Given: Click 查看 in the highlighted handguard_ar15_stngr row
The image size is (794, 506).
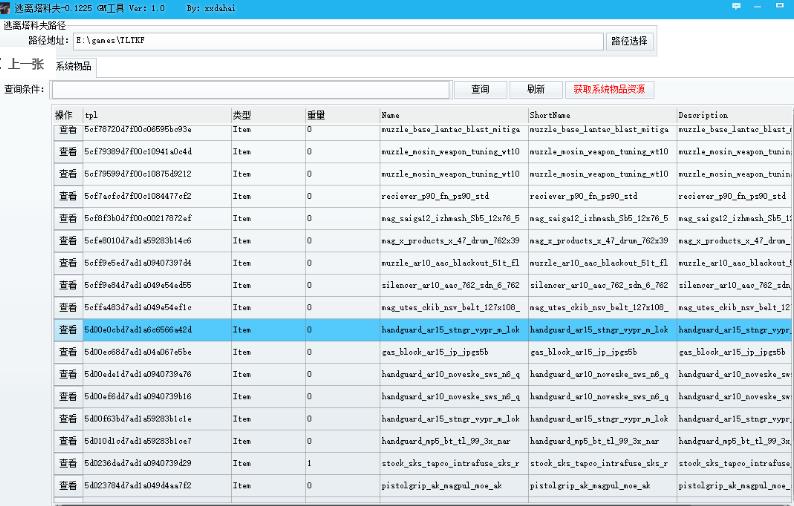Looking at the screenshot, I should (68, 330).
